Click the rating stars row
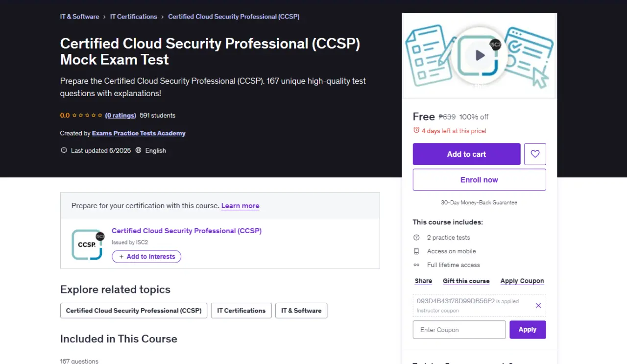627x364 pixels. (x=87, y=116)
